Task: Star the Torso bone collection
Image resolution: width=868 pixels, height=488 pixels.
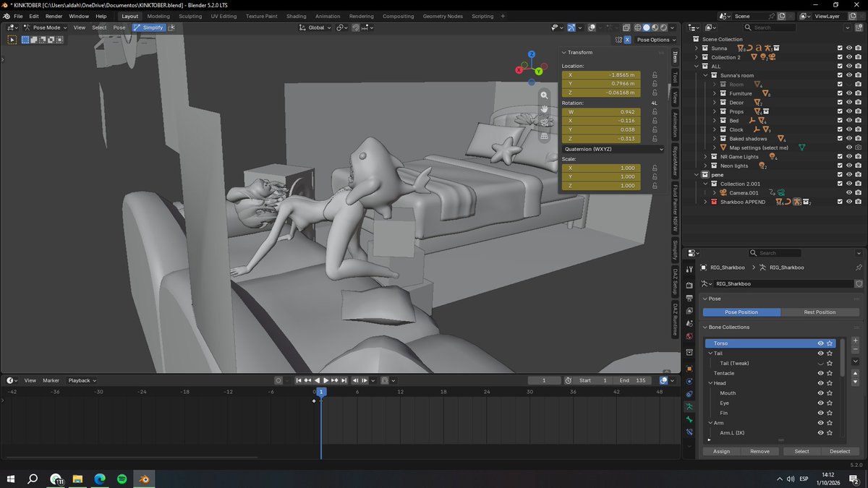Action: coord(830,343)
